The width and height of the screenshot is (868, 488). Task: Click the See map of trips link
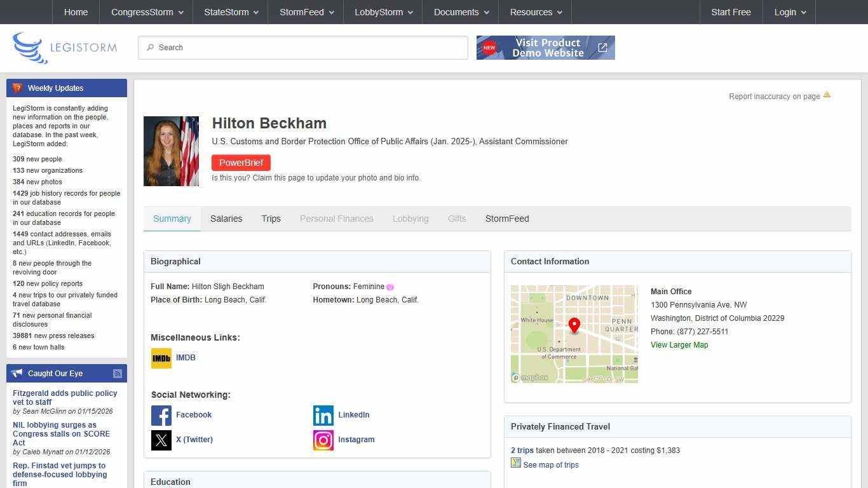point(550,465)
